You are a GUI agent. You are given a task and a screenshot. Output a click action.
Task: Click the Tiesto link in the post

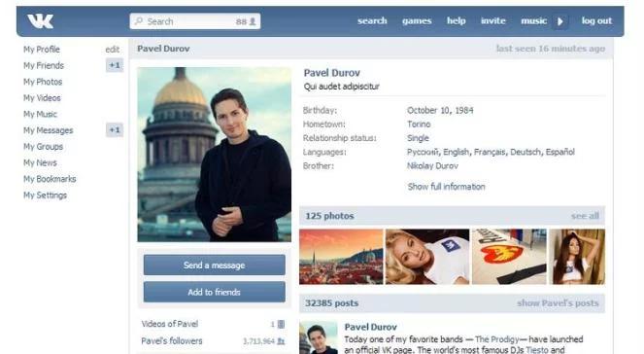(537, 350)
